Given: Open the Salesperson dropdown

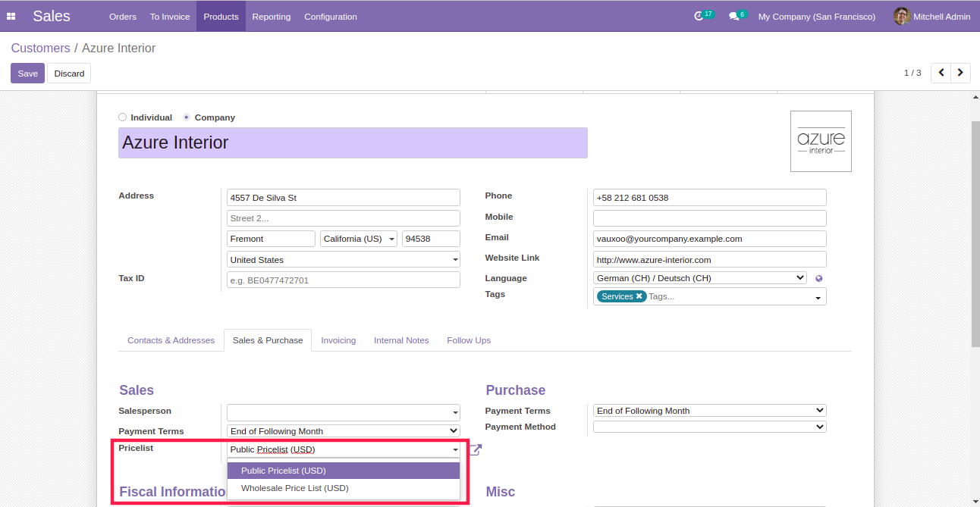Looking at the screenshot, I should tap(344, 412).
